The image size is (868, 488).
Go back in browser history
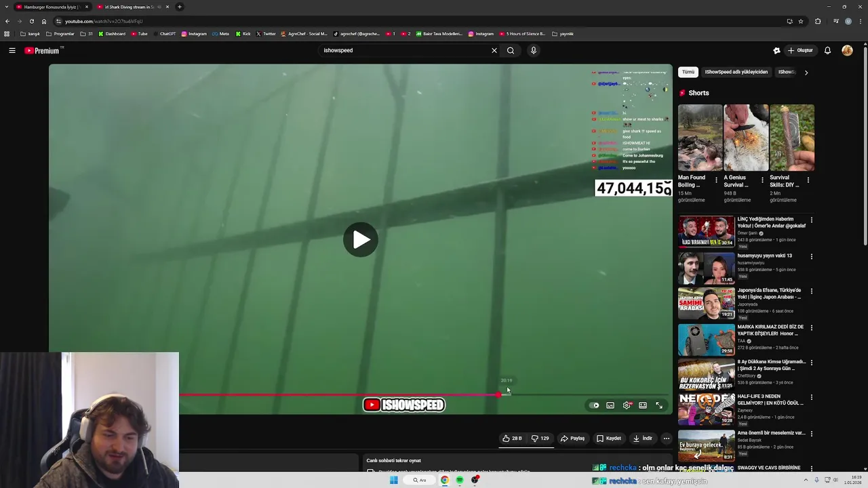click(x=7, y=21)
